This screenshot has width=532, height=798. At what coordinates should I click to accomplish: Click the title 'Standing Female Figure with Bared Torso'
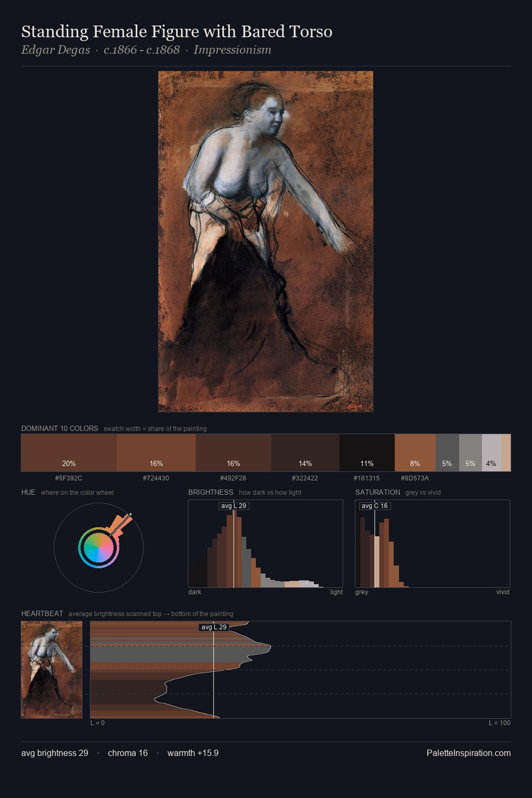pyautogui.click(x=177, y=31)
